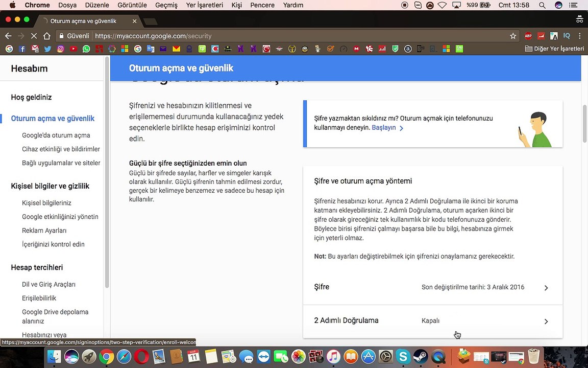Close the Oturum açma ve güvenlik tab

134,21
